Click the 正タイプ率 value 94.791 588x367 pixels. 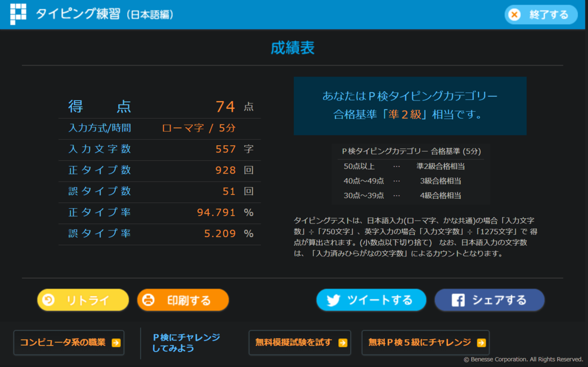click(217, 212)
